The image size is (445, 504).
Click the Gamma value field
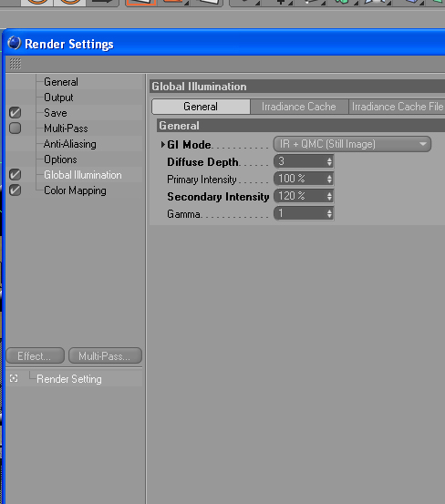coord(299,213)
